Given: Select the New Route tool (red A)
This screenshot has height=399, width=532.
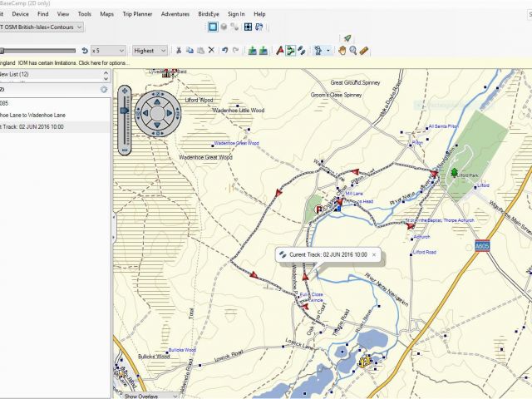Looking at the screenshot, I should click(279, 51).
